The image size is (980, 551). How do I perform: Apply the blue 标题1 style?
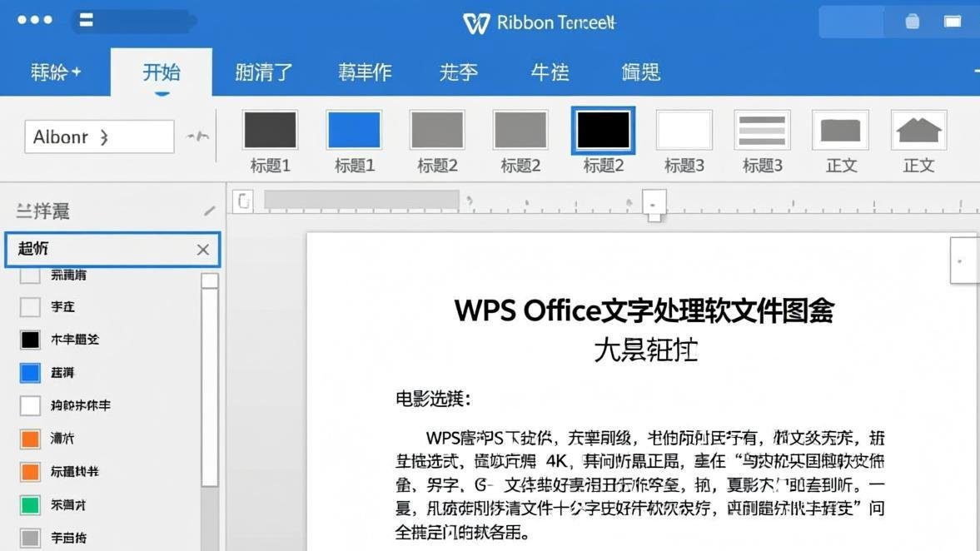pyautogui.click(x=354, y=130)
